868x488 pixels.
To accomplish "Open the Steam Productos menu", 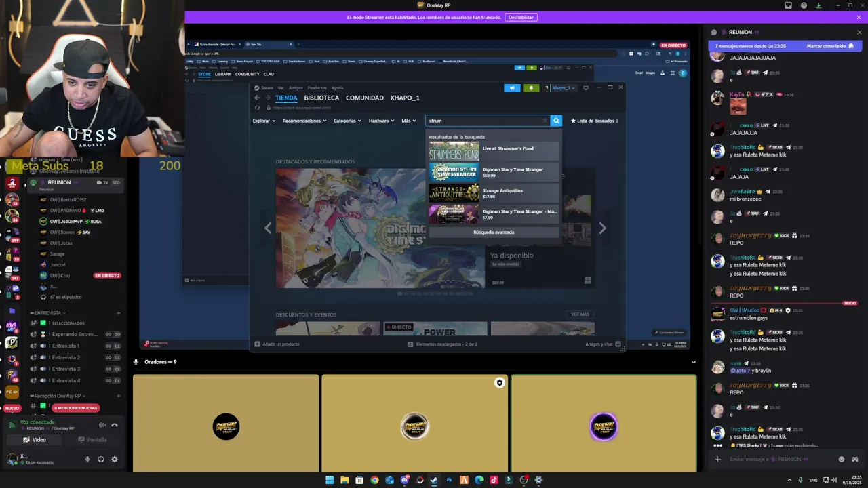I will pos(317,87).
